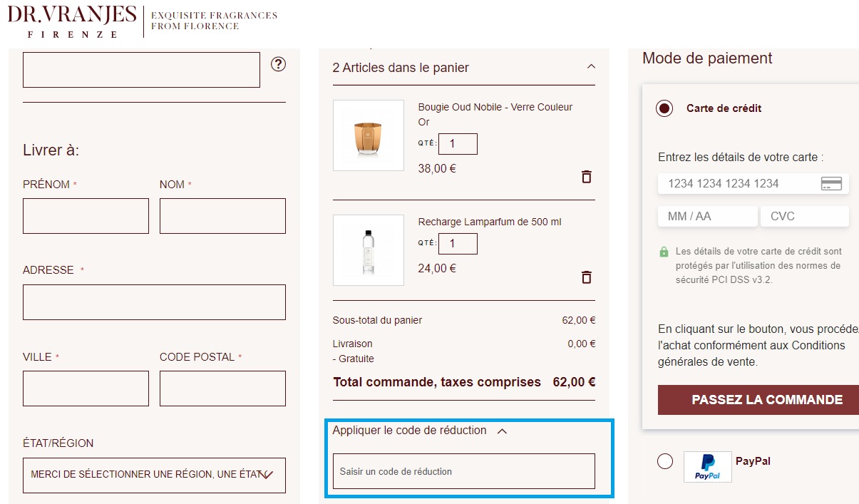Screen dimensions: 859x504
Task: Click 'Mode de paiement' heading
Action: click(x=707, y=58)
